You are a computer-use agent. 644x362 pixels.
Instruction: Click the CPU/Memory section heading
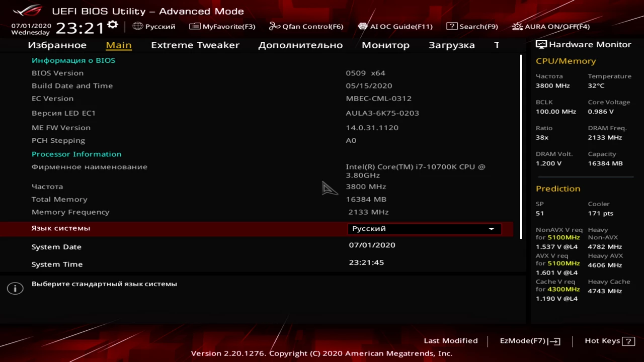[566, 61]
